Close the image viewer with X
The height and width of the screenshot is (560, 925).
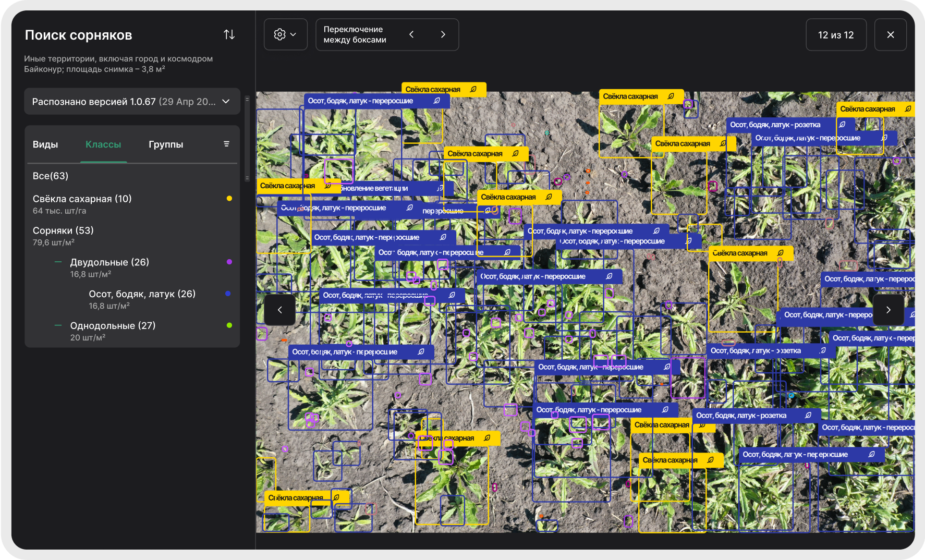point(890,35)
